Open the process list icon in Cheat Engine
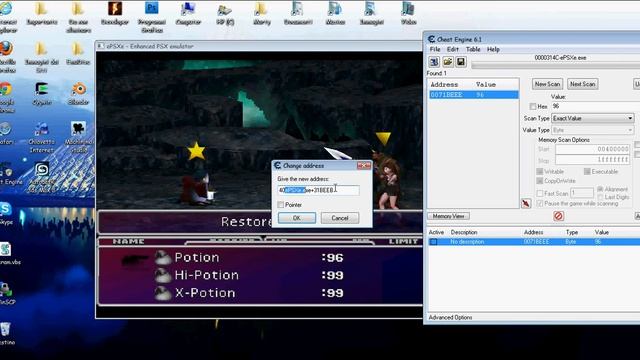Screen dimensions: 640x360 [x=434, y=62]
